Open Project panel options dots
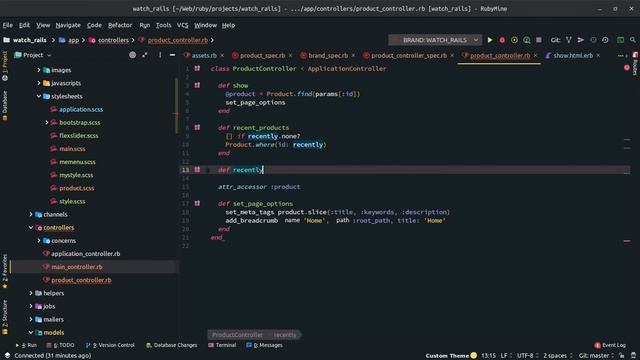640x360 pixels. pos(160,55)
